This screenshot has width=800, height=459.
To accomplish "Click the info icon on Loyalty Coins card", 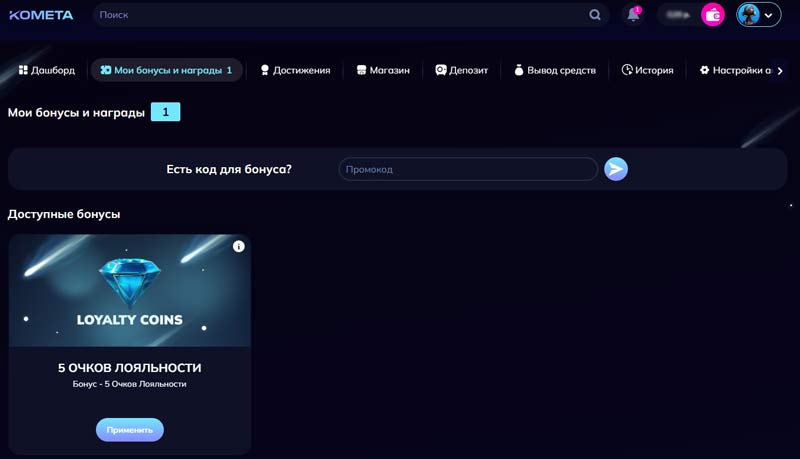I will [x=239, y=246].
